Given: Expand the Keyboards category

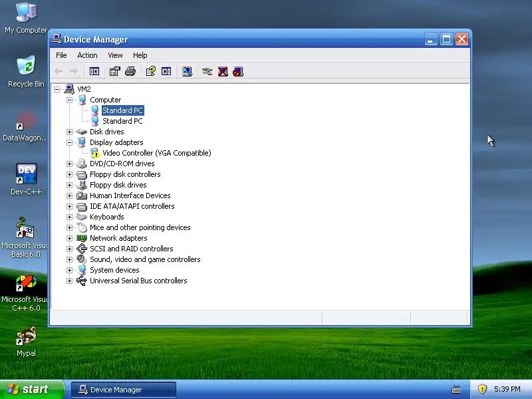Looking at the screenshot, I should pyautogui.click(x=70, y=217).
